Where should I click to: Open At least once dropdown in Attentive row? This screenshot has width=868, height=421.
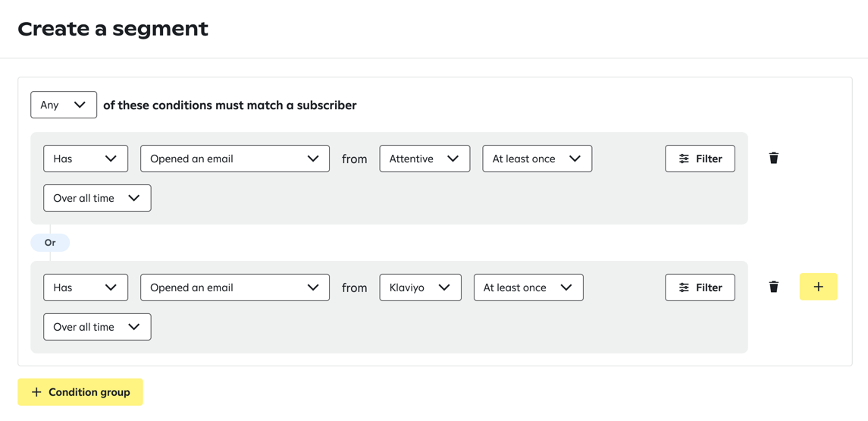click(x=537, y=159)
